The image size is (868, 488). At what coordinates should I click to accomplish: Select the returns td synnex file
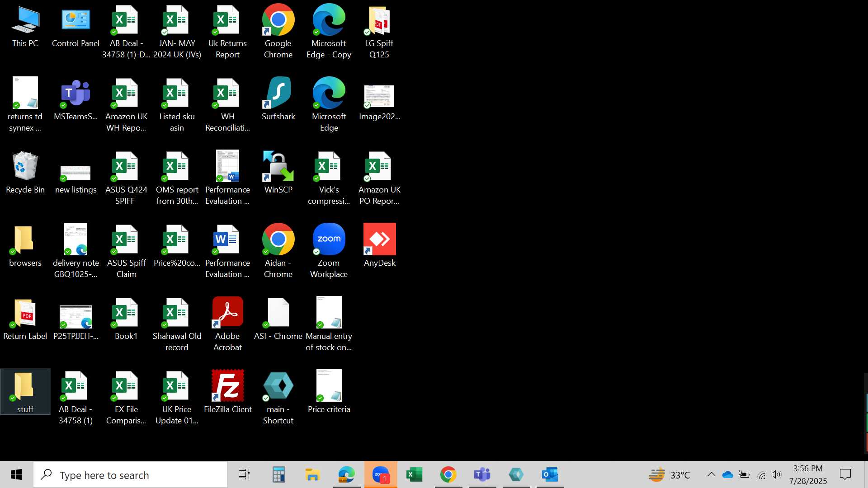(x=25, y=105)
